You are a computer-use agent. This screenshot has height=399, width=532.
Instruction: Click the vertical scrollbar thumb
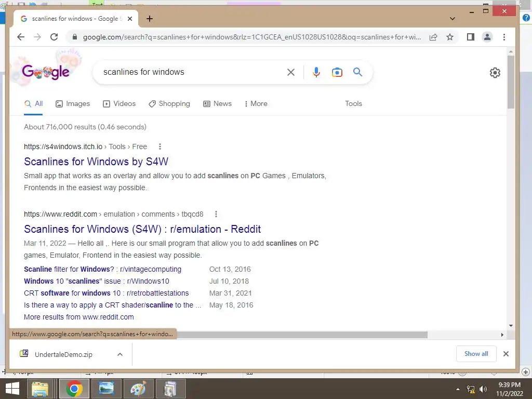pos(511,82)
